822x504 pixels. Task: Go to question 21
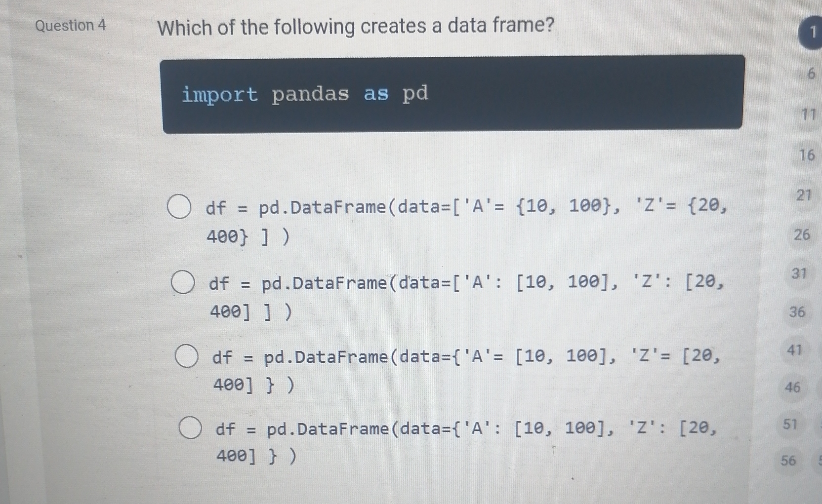click(803, 196)
